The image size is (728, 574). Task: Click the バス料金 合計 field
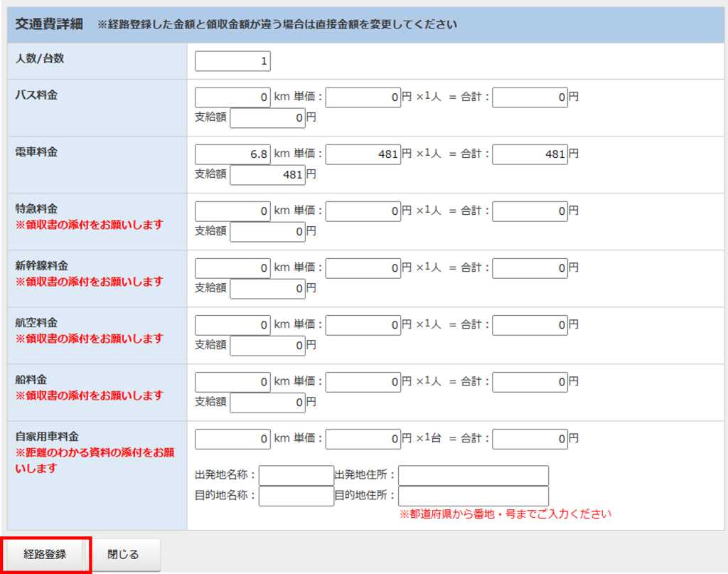pyautogui.click(x=530, y=97)
